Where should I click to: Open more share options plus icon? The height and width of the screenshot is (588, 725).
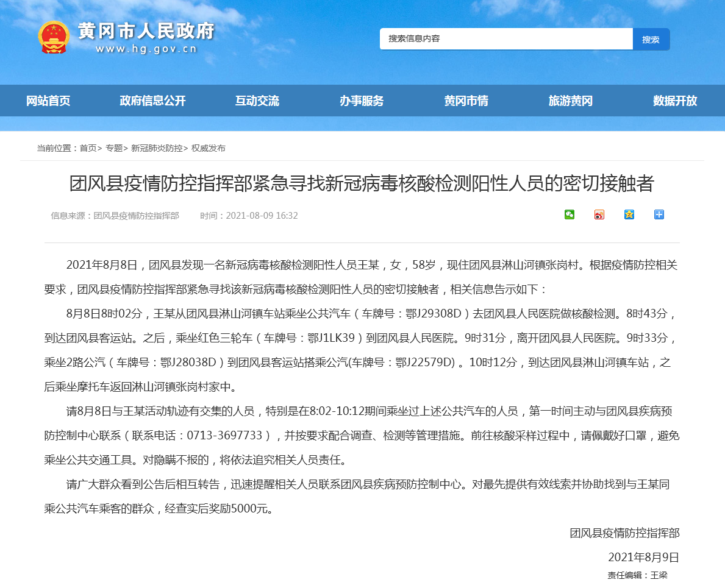tap(659, 214)
